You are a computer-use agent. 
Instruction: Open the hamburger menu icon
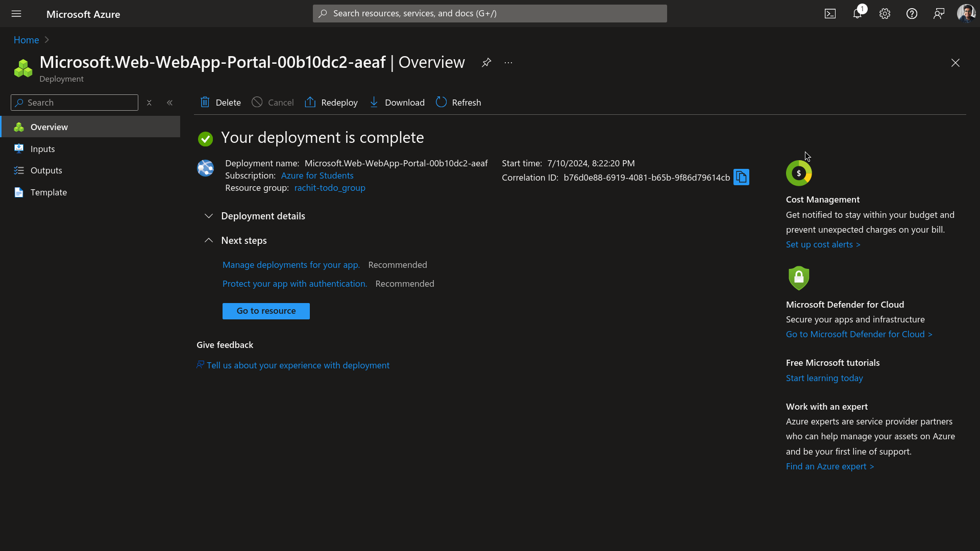pyautogui.click(x=16, y=14)
